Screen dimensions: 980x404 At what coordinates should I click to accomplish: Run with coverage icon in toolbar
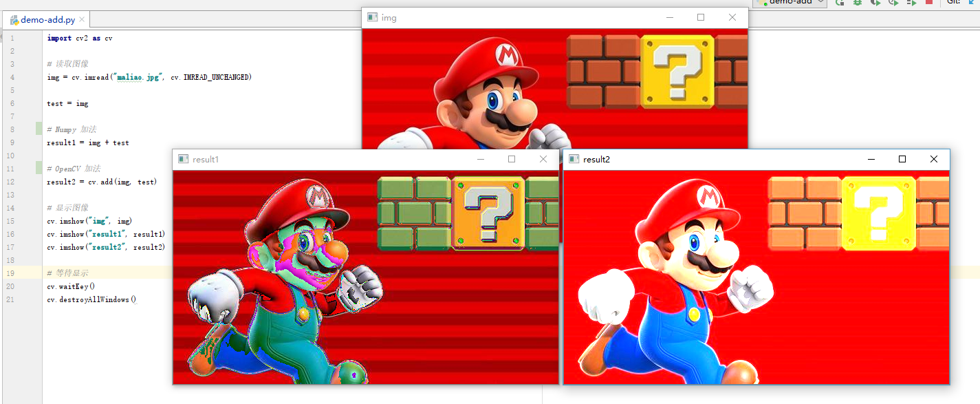pos(875,2)
